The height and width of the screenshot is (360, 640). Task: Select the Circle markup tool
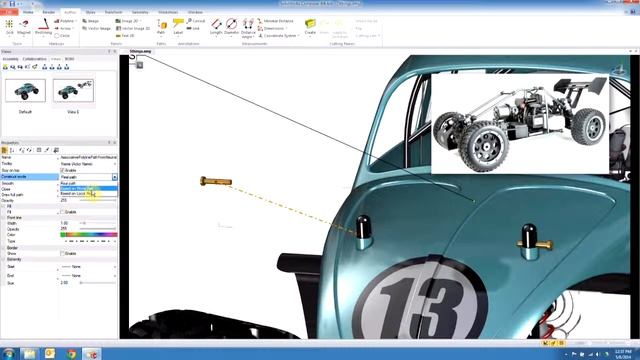coord(62,36)
